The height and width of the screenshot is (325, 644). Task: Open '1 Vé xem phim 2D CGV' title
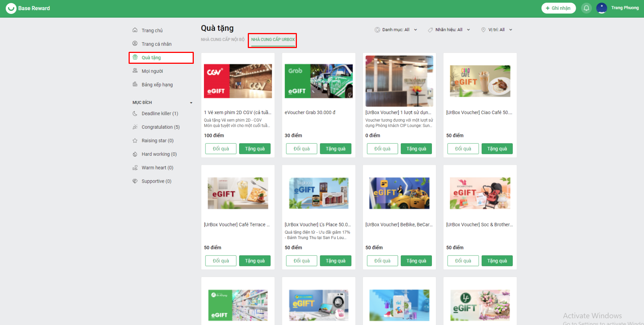click(238, 113)
